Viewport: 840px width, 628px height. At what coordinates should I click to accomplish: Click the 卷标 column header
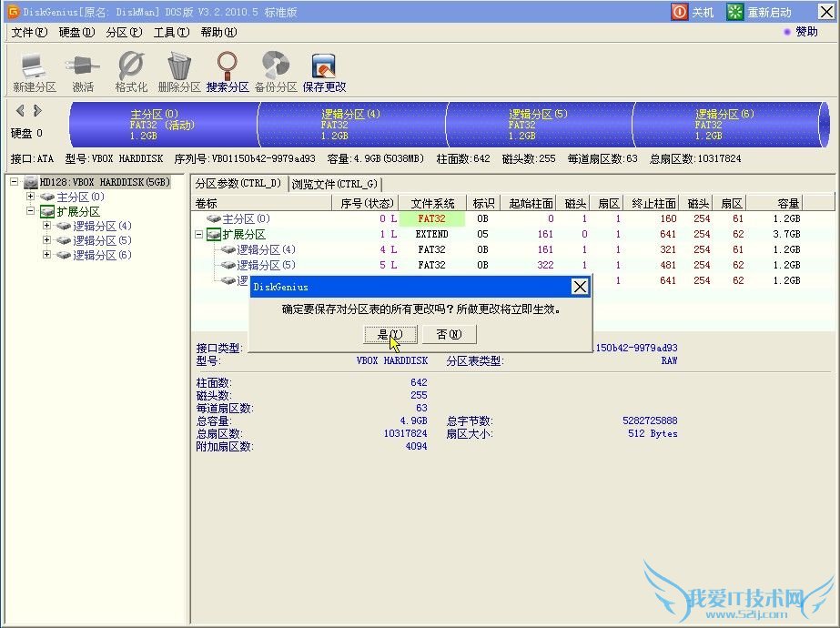click(x=261, y=204)
